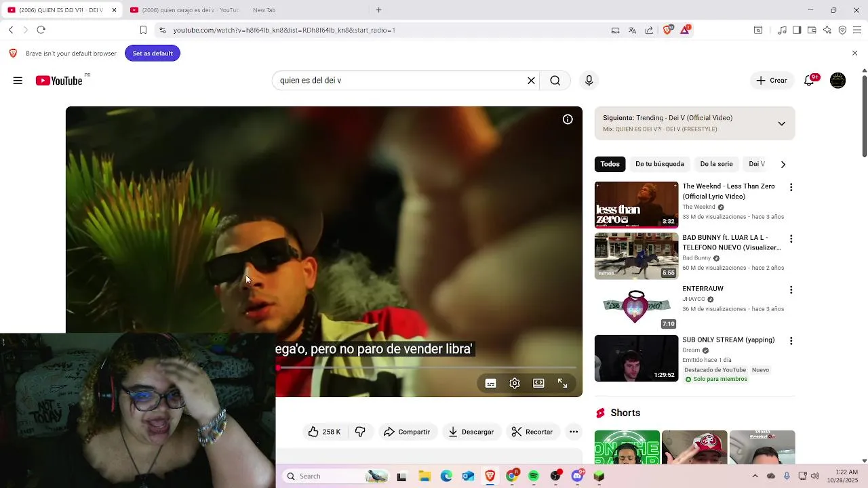Select the Todos filter chip

pyautogui.click(x=610, y=164)
